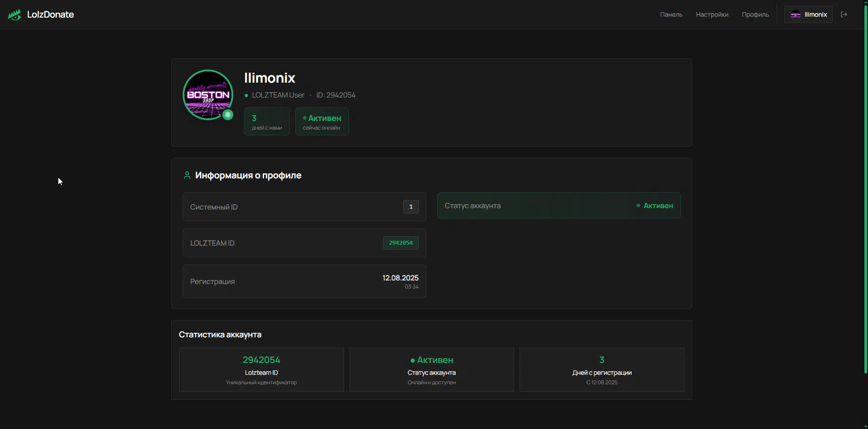Image resolution: width=868 pixels, height=429 pixels.
Task: Click the green LOLZTEAM ID 2942054 badge
Action: click(401, 243)
